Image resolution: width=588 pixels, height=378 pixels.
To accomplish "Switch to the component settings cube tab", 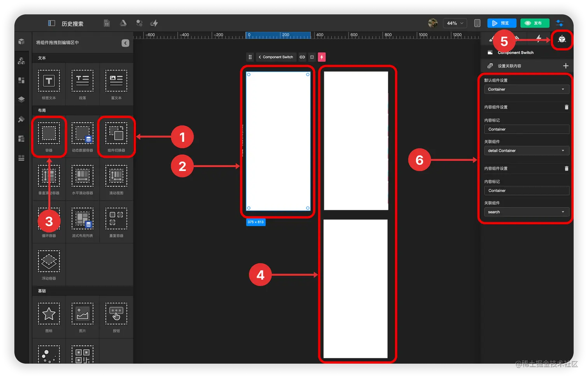I will pyautogui.click(x=562, y=39).
